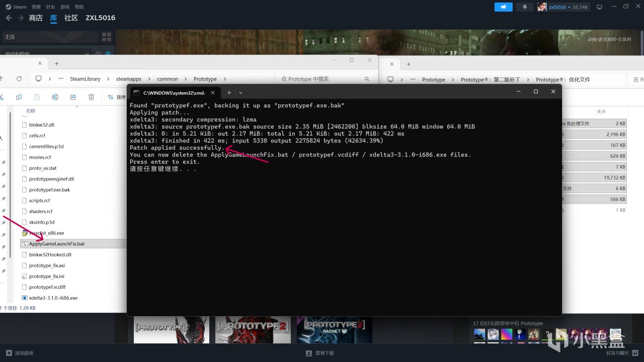Expand hidden path ellipsis in right Explorer window
The width and height of the screenshot is (644, 362).
pos(413,79)
